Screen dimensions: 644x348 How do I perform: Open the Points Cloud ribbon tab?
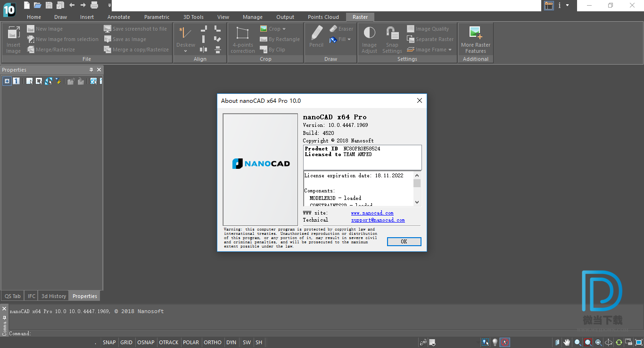click(323, 17)
